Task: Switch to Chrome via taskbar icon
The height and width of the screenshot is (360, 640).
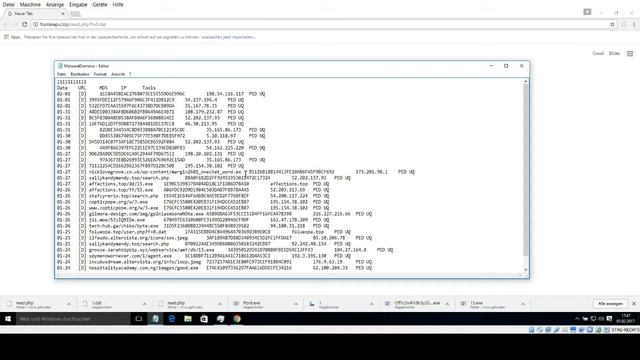Action: (x=237, y=319)
